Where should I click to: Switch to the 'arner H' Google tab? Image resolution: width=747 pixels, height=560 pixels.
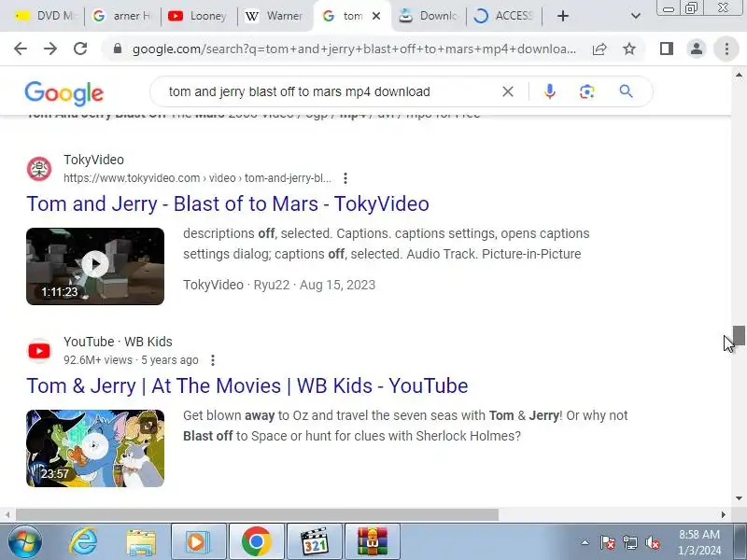point(121,16)
